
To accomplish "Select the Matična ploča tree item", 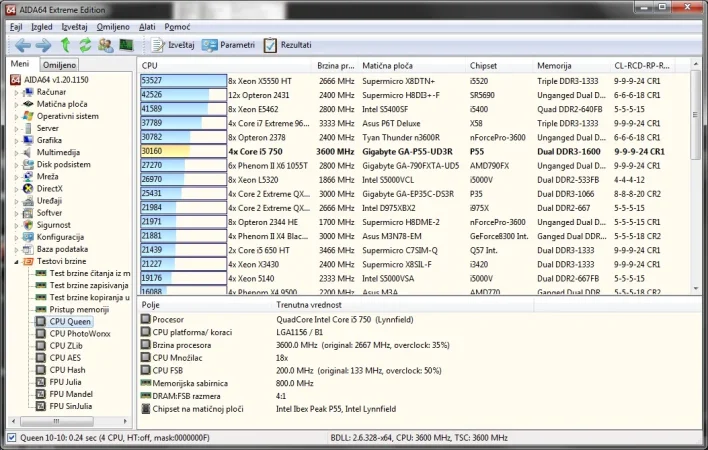I will 62,104.
